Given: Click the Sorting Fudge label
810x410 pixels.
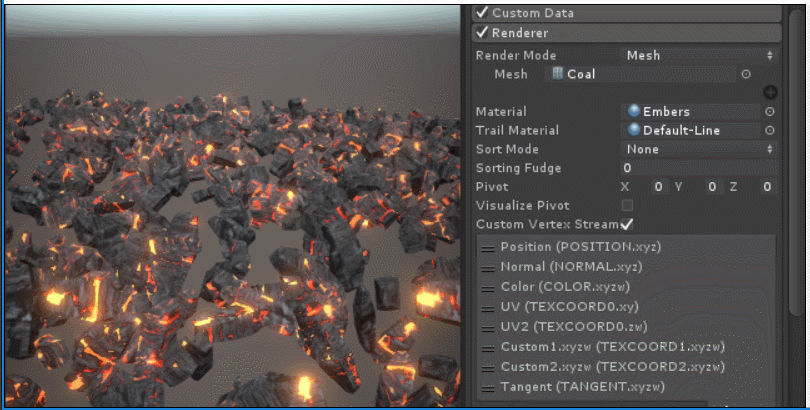Looking at the screenshot, I should [x=518, y=168].
